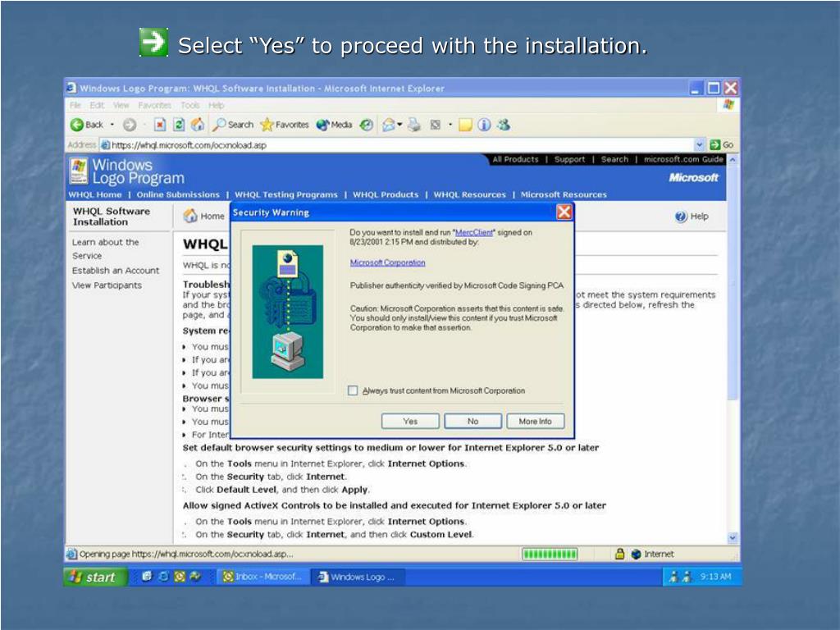Click the page Home house icon
Image resolution: width=840 pixels, height=630 pixels.
coord(190,216)
